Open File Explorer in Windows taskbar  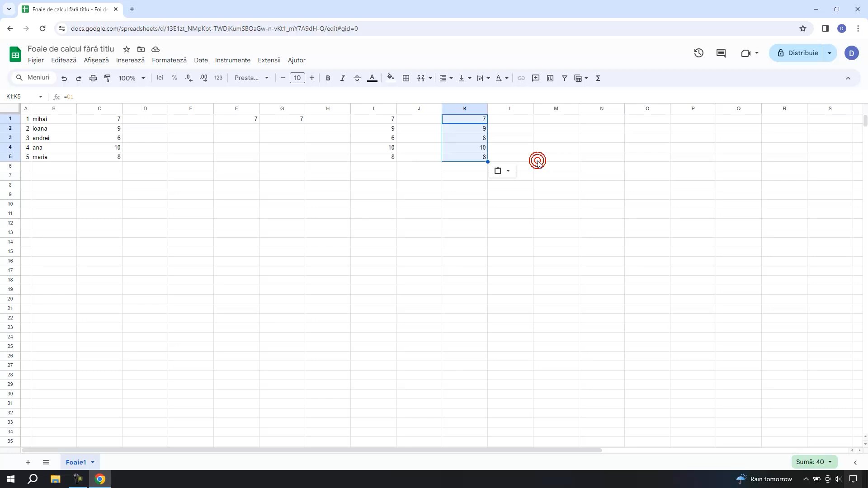[55, 479]
